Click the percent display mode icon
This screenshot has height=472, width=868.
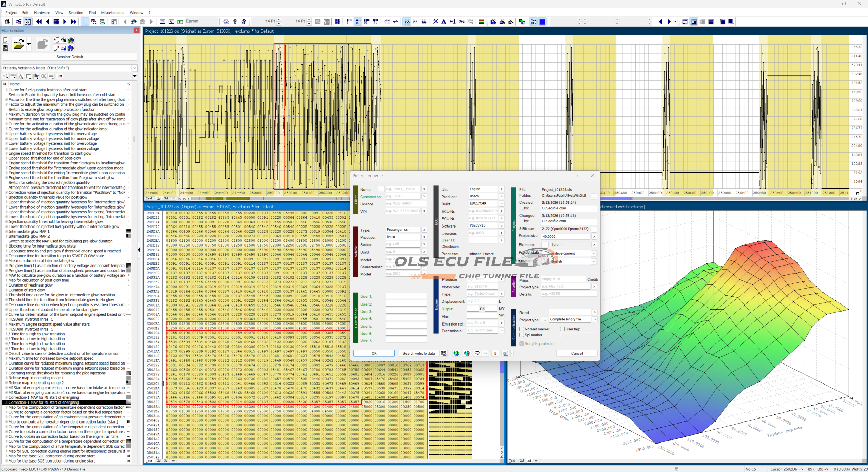click(435, 22)
